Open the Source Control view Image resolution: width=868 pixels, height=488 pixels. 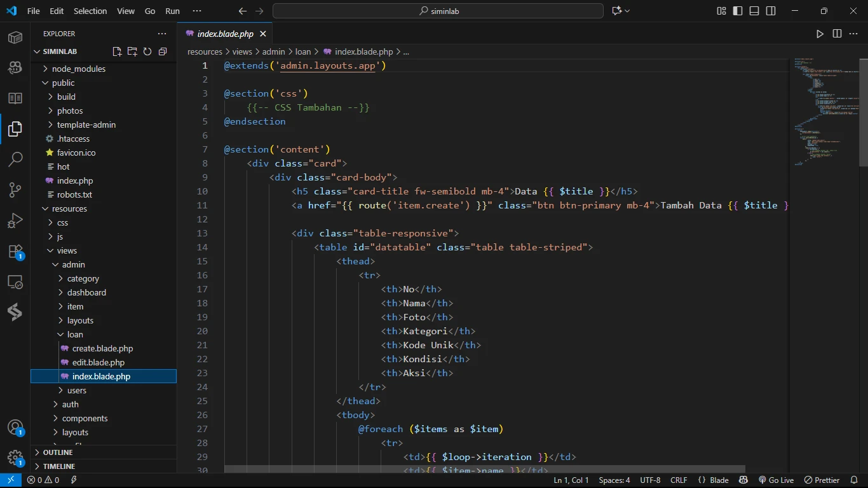(x=15, y=189)
